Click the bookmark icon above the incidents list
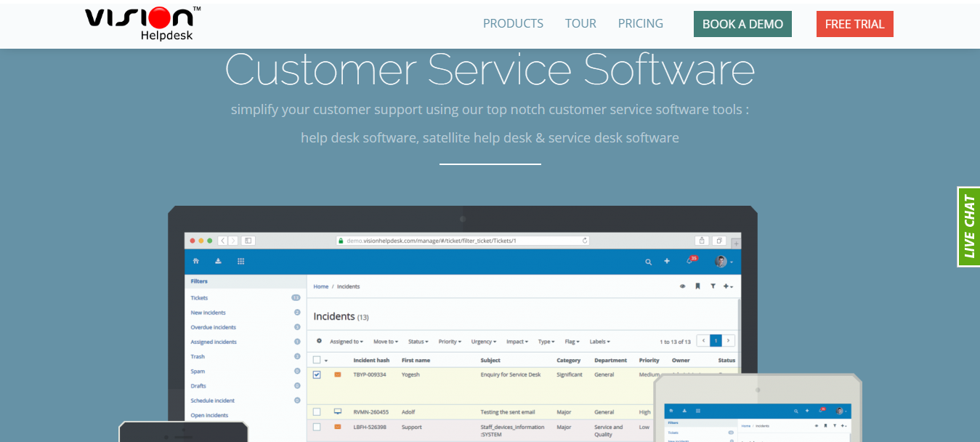The height and width of the screenshot is (442, 980). [x=697, y=286]
